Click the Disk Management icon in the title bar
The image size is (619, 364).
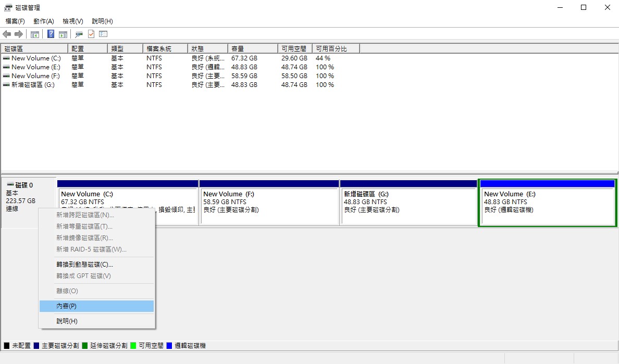click(x=7, y=7)
